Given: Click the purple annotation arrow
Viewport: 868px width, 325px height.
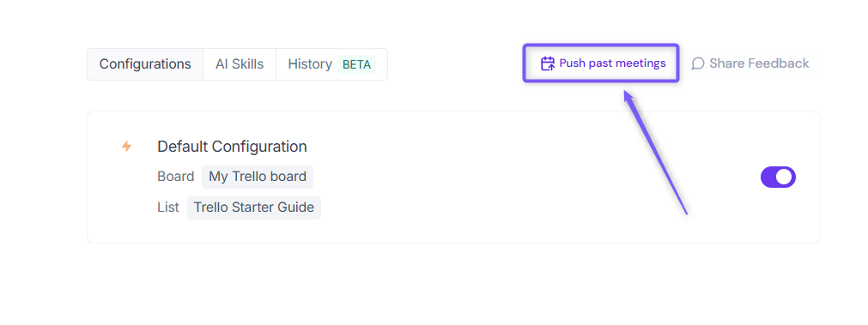Looking at the screenshot, I should point(655,152).
